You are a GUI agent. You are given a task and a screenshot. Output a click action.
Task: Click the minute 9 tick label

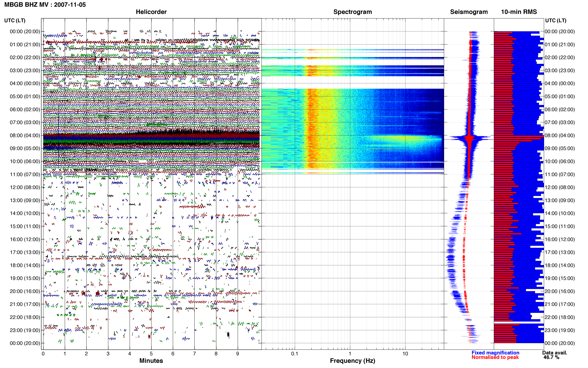237,354
